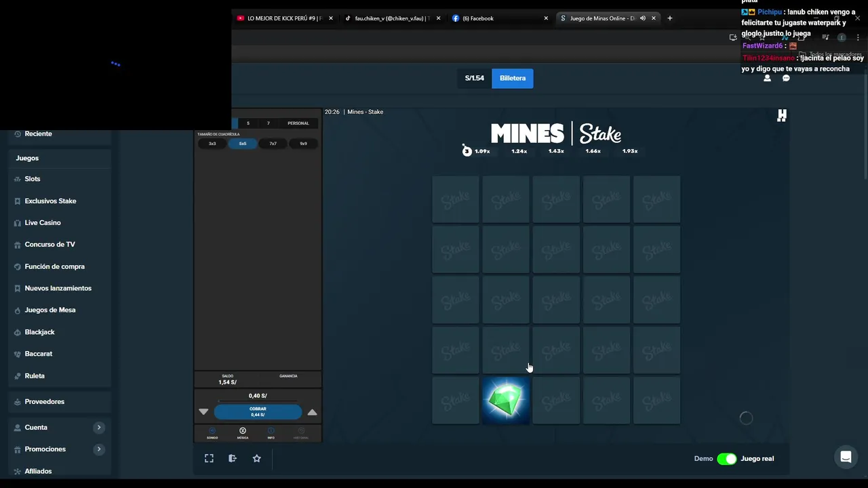Choose 5 mines option
This screenshot has height=488, width=868.
coord(248,123)
